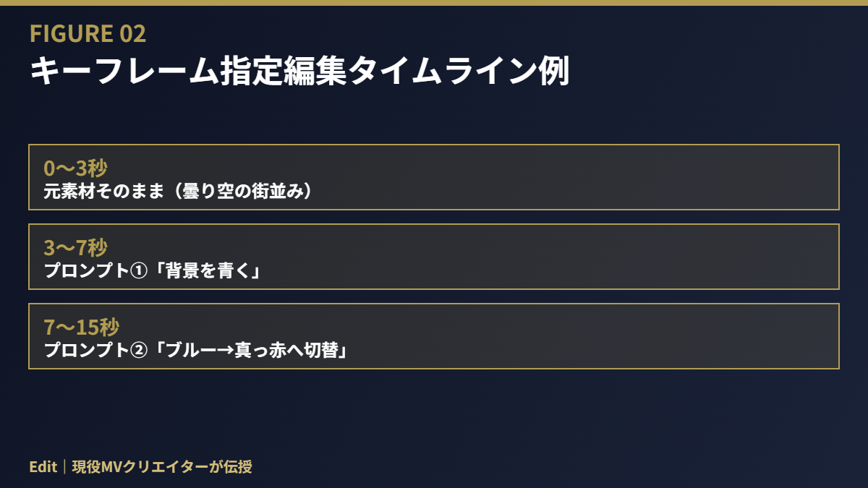Click footer text 現役MVクリエイターが伝授

click(162, 467)
